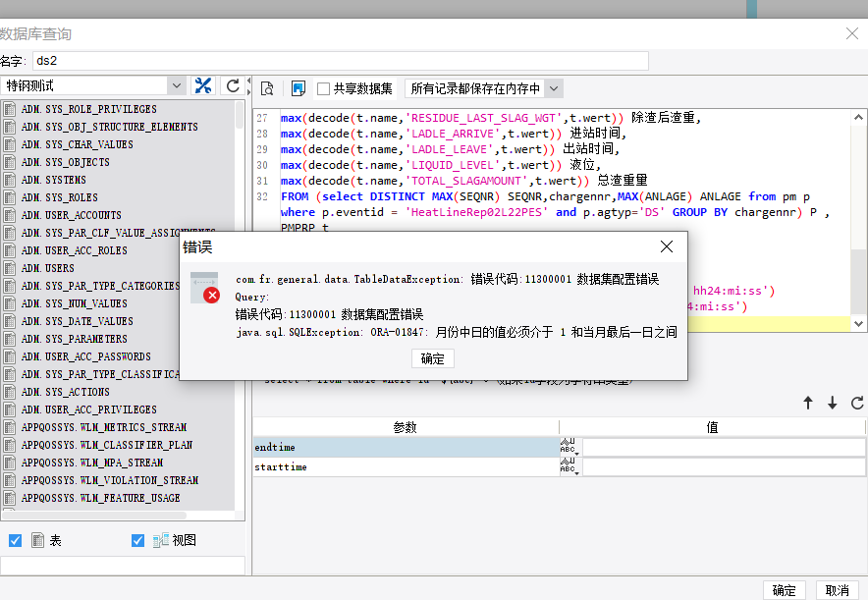Click the table icon beside ADM.SYS_ROLE_PRIVILEGES
Screen dimensions: 868x600
(x=10, y=109)
